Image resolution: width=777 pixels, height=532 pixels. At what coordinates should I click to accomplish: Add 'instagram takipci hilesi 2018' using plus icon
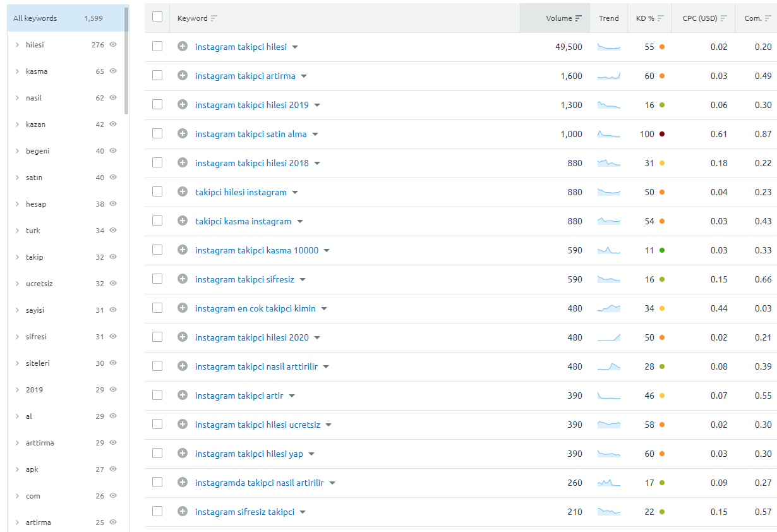(183, 163)
